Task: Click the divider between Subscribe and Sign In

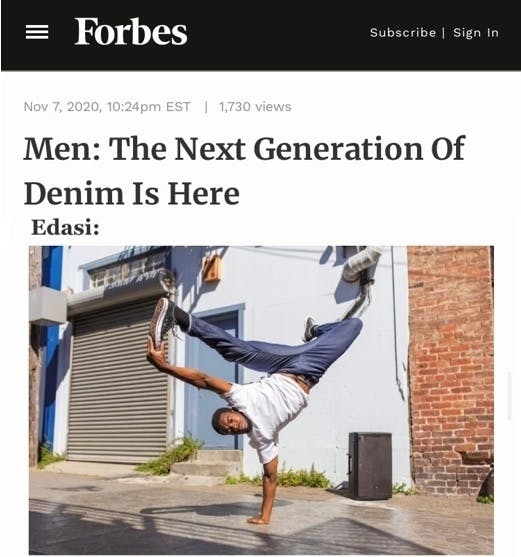Action: (x=444, y=33)
